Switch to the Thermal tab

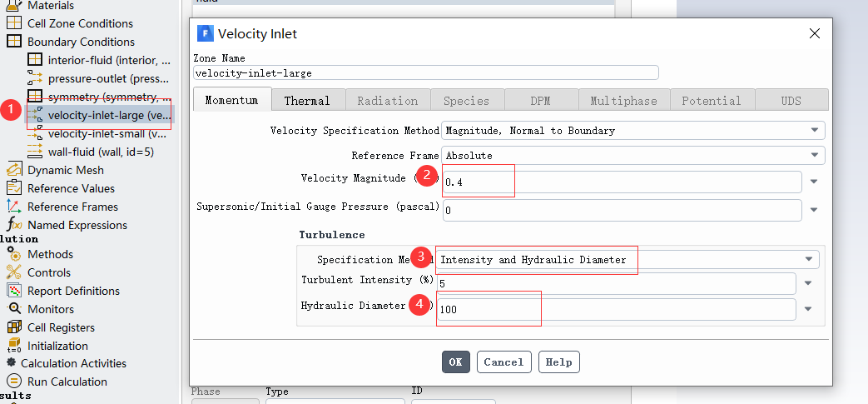[307, 101]
